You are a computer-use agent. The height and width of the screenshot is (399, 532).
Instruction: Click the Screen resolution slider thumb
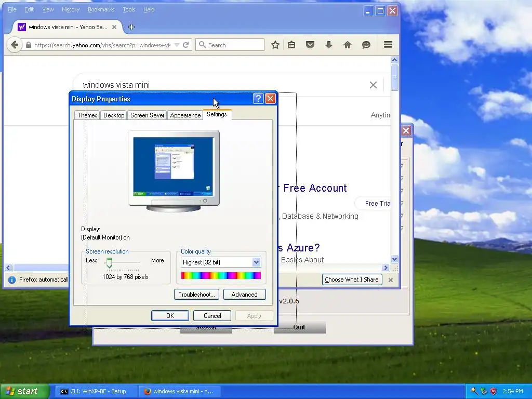pos(109,262)
